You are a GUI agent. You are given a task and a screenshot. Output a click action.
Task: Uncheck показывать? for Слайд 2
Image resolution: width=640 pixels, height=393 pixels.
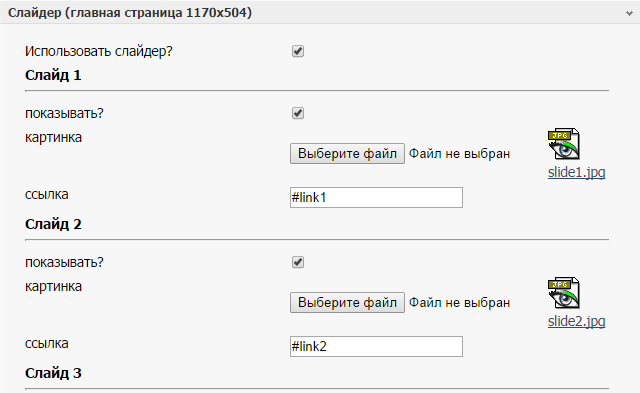[x=298, y=262]
